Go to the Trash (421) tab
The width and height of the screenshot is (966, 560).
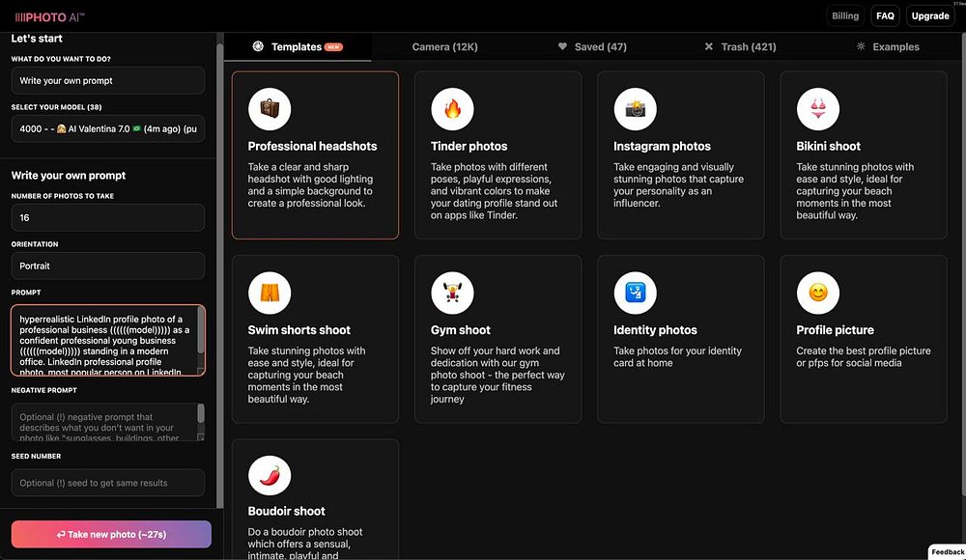click(739, 46)
